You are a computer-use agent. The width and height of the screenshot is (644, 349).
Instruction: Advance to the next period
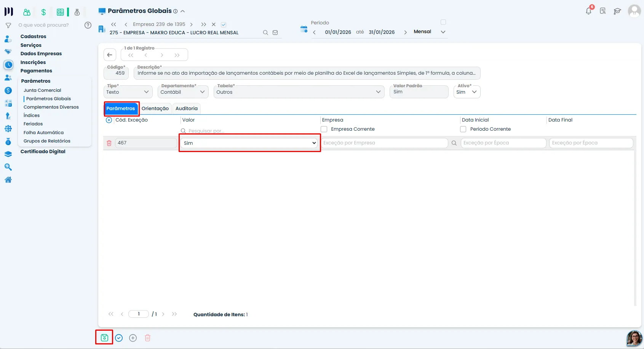coord(405,32)
